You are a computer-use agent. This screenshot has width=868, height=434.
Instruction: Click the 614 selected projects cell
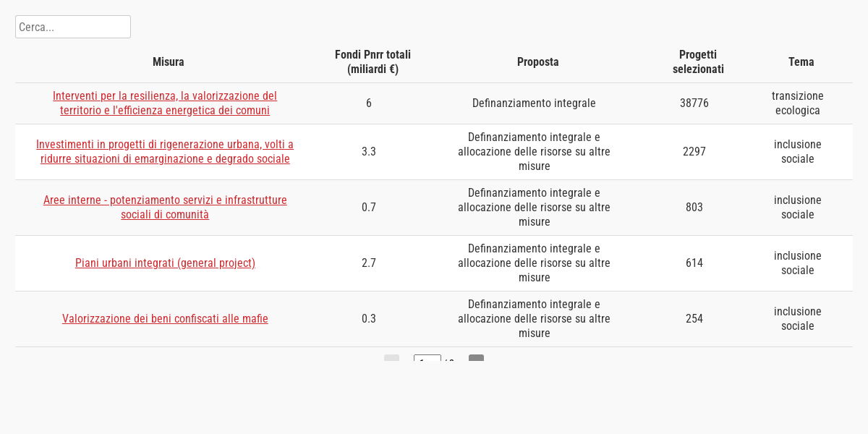click(x=694, y=263)
